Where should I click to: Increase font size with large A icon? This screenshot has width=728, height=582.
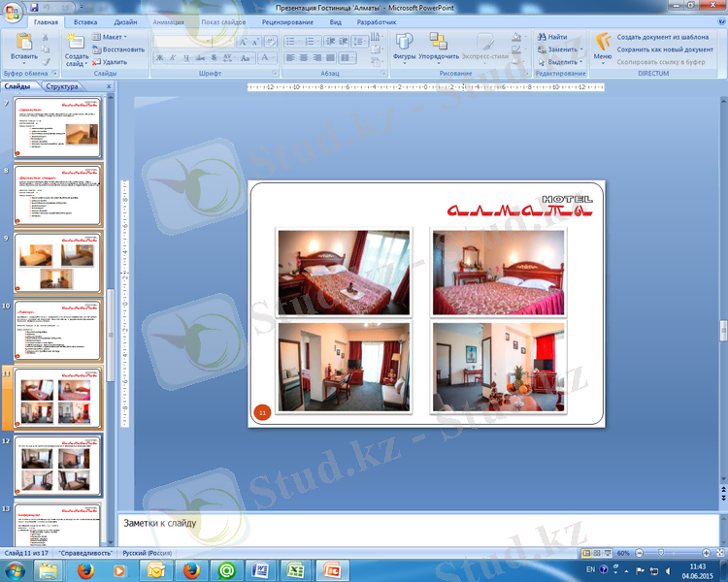[243, 42]
